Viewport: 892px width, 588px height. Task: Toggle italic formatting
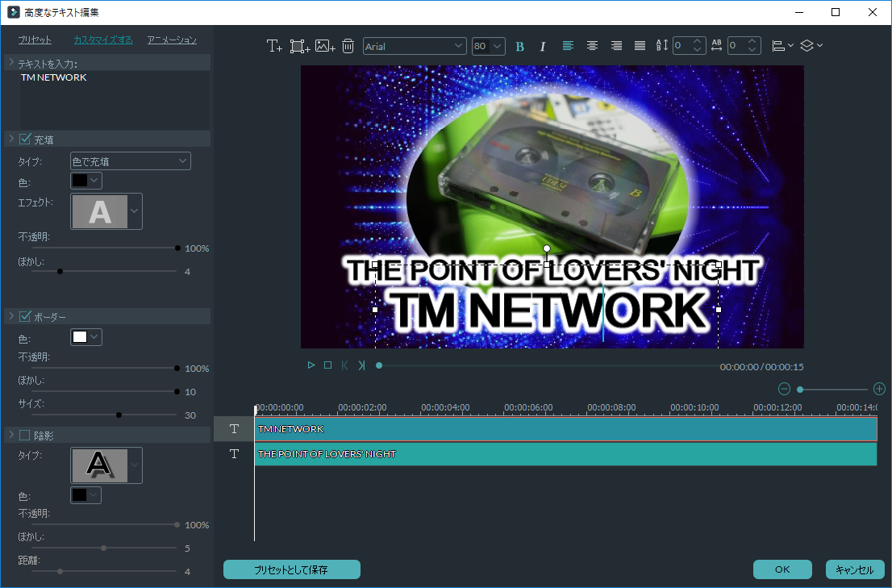click(x=543, y=47)
